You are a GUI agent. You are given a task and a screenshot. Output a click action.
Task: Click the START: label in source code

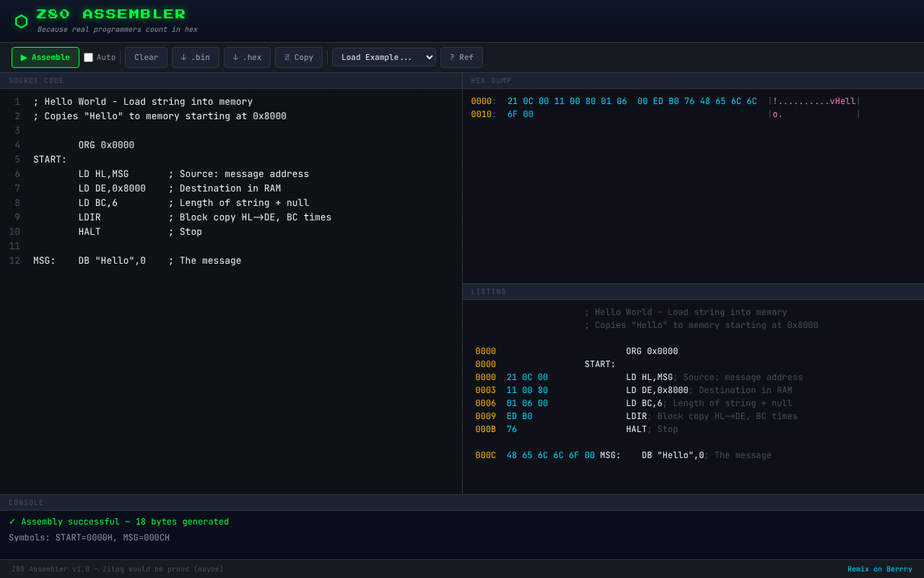click(x=50, y=160)
